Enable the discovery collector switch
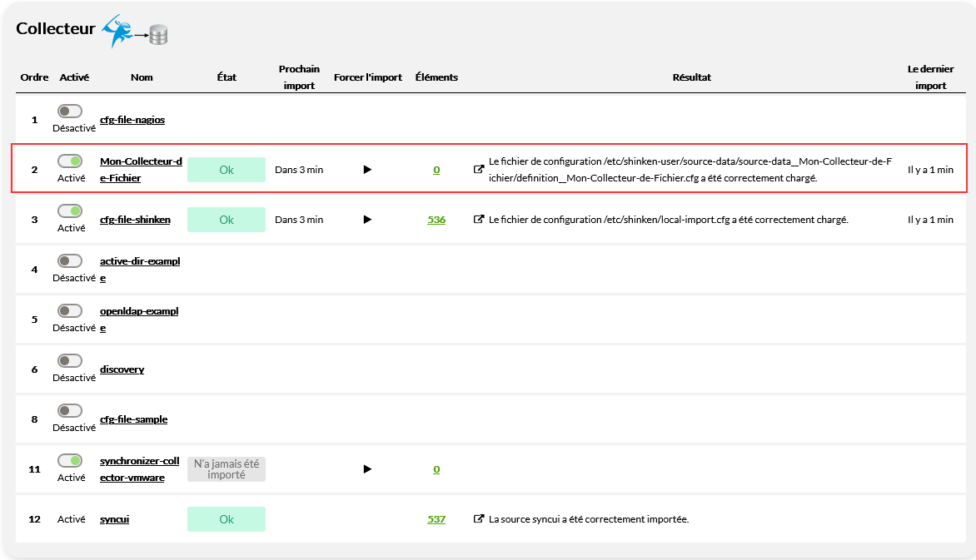Image resolution: width=976 pixels, height=560 pixels. pos(70,361)
